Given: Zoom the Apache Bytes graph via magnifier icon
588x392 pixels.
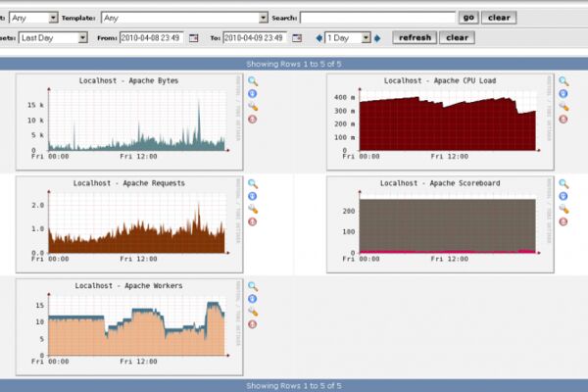Looking at the screenshot, I should pyautogui.click(x=253, y=81).
